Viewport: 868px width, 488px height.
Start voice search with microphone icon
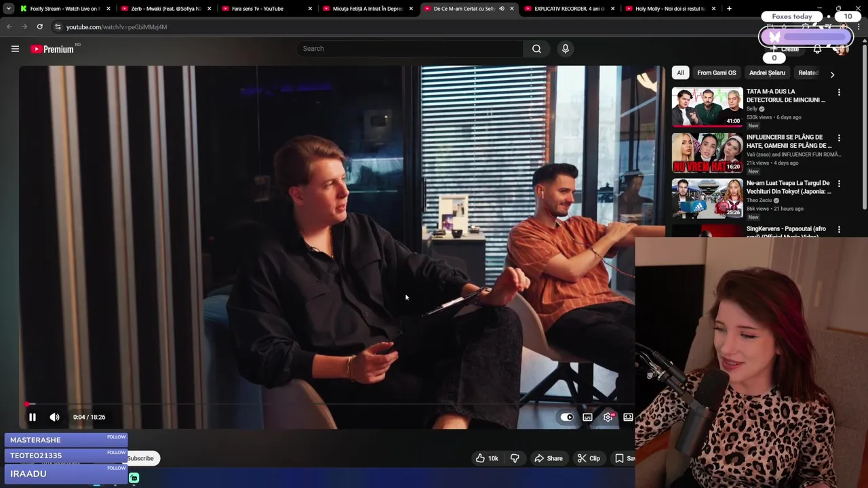(566, 49)
